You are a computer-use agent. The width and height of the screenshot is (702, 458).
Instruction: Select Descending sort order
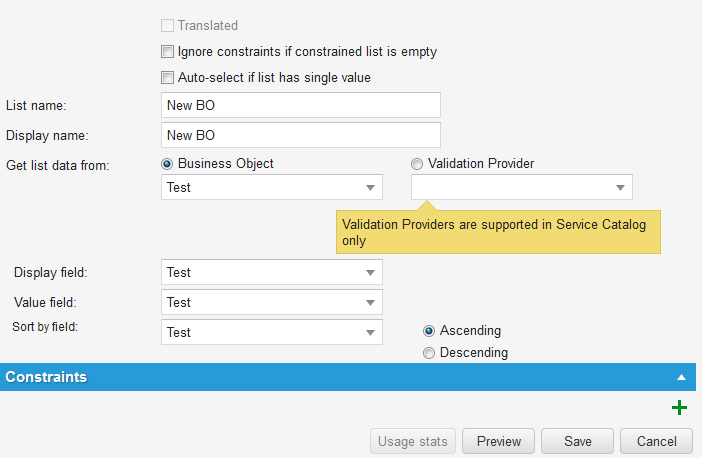tap(429, 353)
